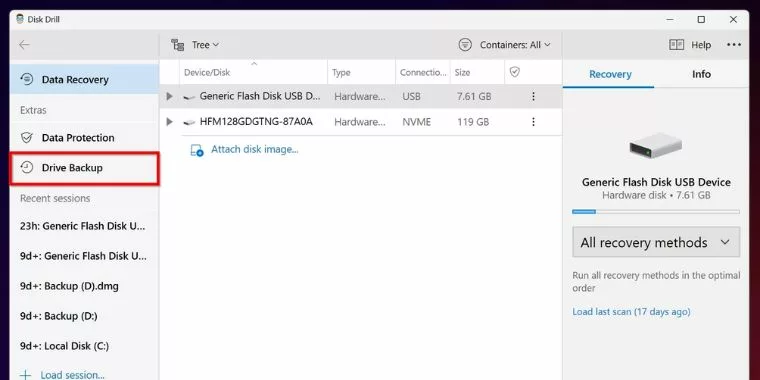Switch to the Info tab

pos(701,74)
